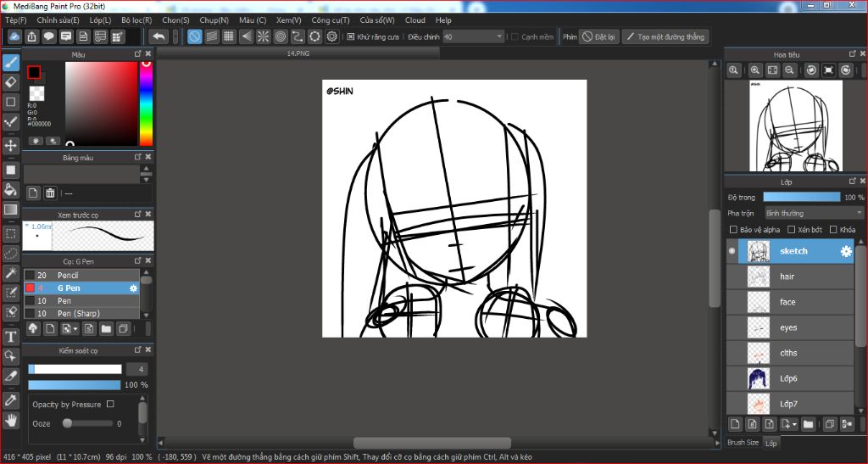Toggle visibility of the sketch layer
868x464 pixels.
tap(733, 251)
